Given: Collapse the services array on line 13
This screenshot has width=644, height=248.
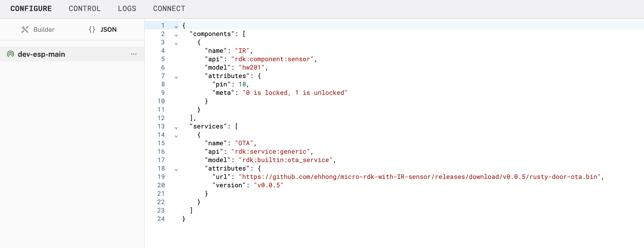Looking at the screenshot, I should [176, 128].
